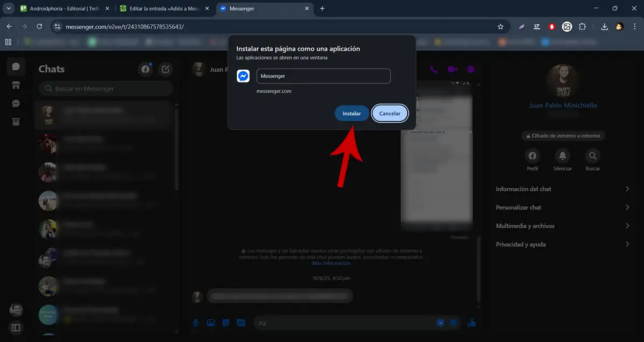Screen dimensions: 644x342
Task: Click the app name field showing Messenger
Action: click(323, 76)
